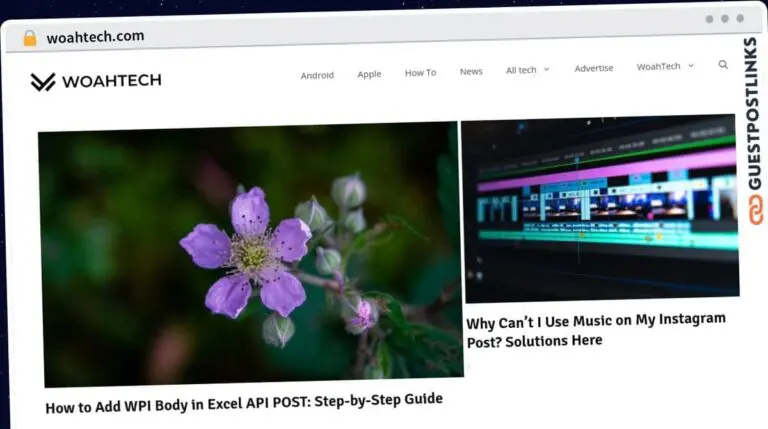Click the orange GuestPostLinks chain icon
Screen dimensions: 768x429
754,211
